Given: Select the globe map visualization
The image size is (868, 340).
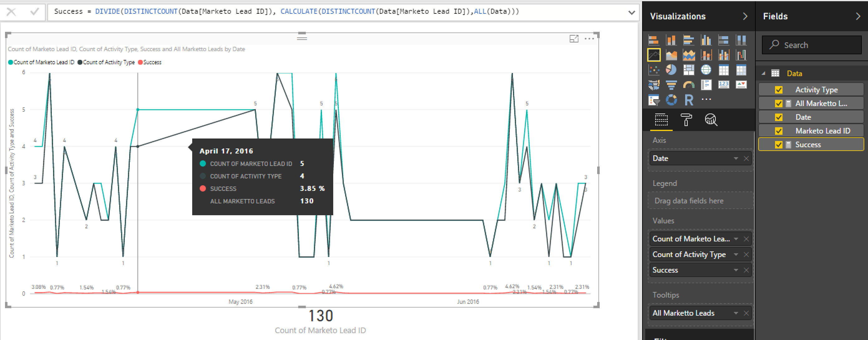Looking at the screenshot, I should 706,70.
